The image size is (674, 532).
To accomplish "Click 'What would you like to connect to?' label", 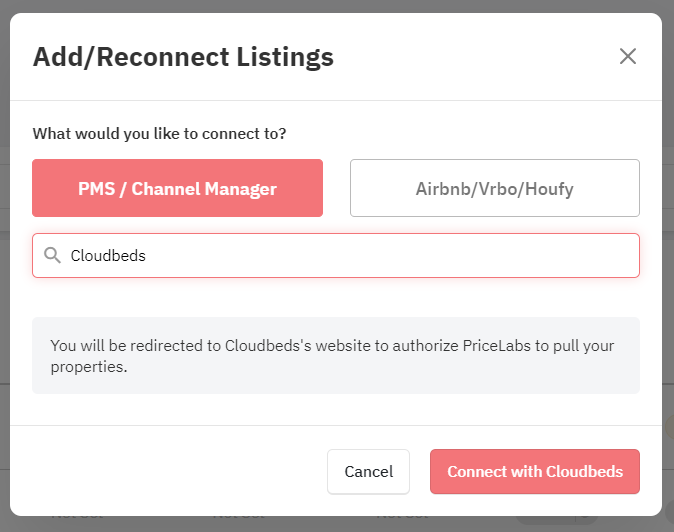I will [x=159, y=134].
